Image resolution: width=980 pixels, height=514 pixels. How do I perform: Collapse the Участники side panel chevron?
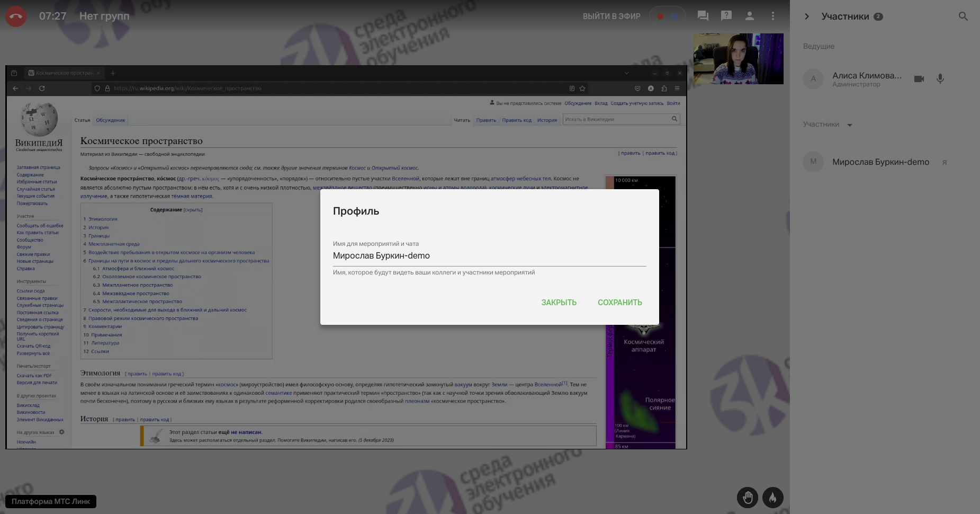coord(806,16)
